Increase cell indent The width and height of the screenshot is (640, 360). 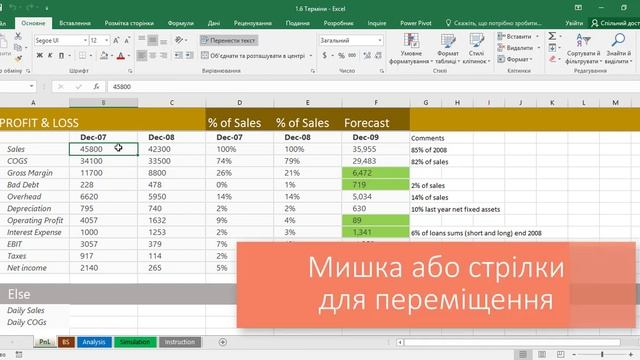pos(189,56)
